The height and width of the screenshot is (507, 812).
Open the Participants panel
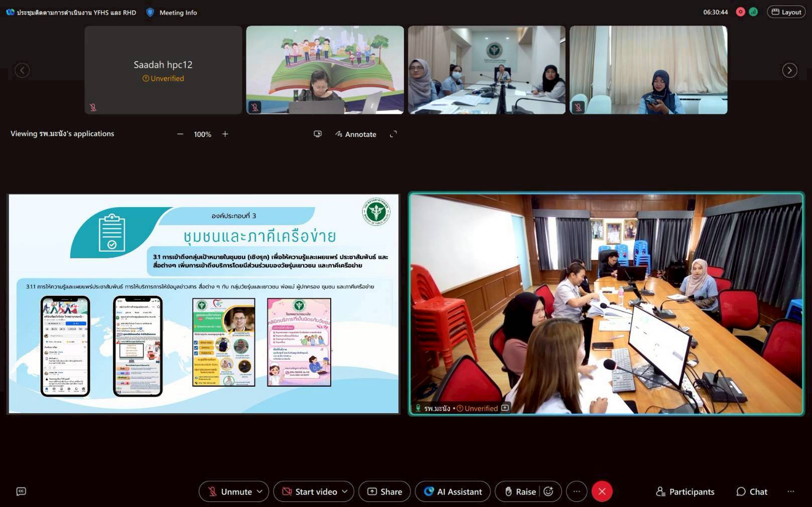point(685,491)
